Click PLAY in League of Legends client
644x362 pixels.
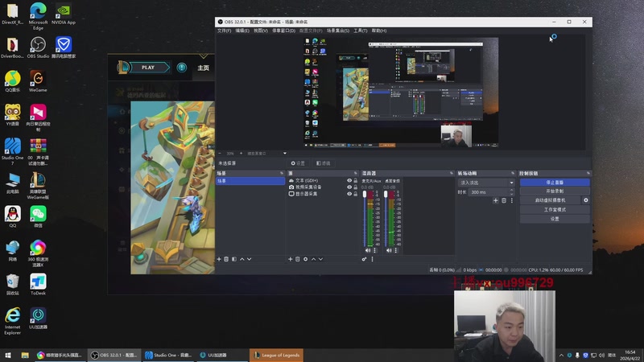(x=148, y=68)
